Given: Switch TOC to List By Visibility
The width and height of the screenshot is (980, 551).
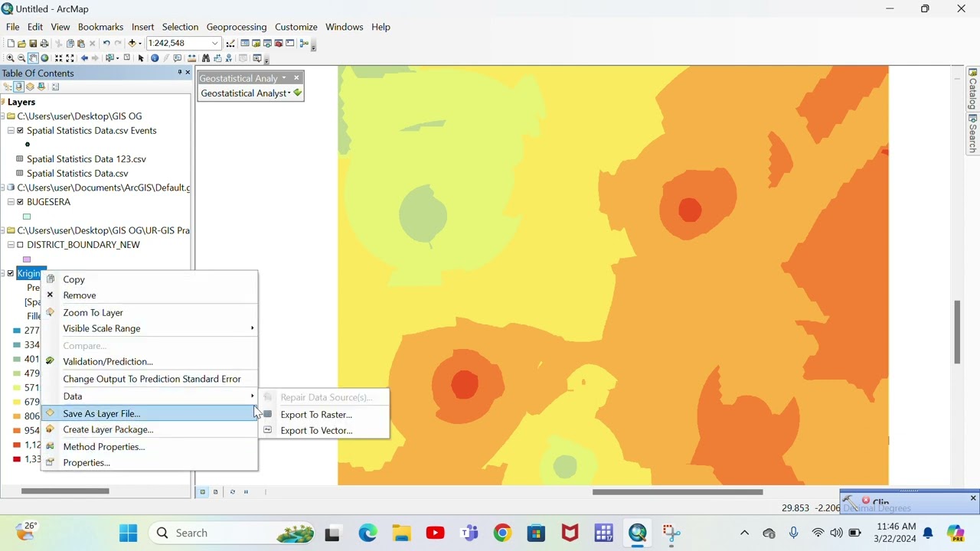Looking at the screenshot, I should pos(30,86).
